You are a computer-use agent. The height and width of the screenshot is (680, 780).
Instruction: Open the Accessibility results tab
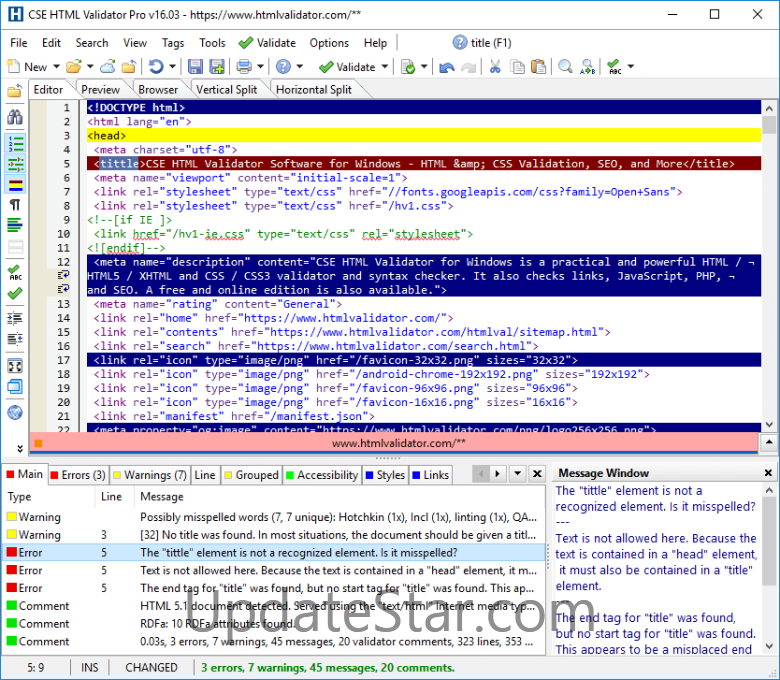(322, 475)
